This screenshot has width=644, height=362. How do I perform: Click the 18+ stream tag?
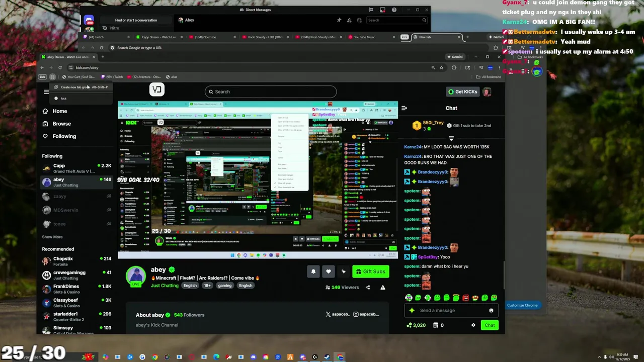tap(207, 286)
